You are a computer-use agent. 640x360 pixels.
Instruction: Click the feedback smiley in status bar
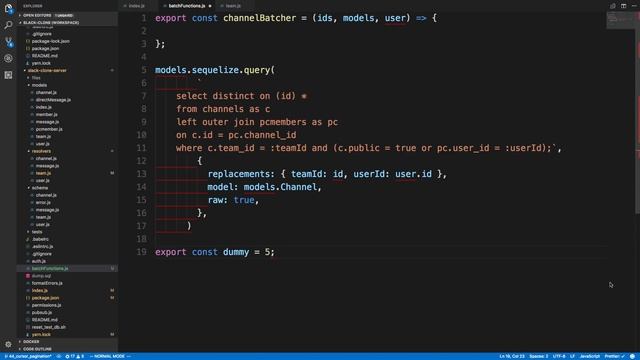point(632,356)
